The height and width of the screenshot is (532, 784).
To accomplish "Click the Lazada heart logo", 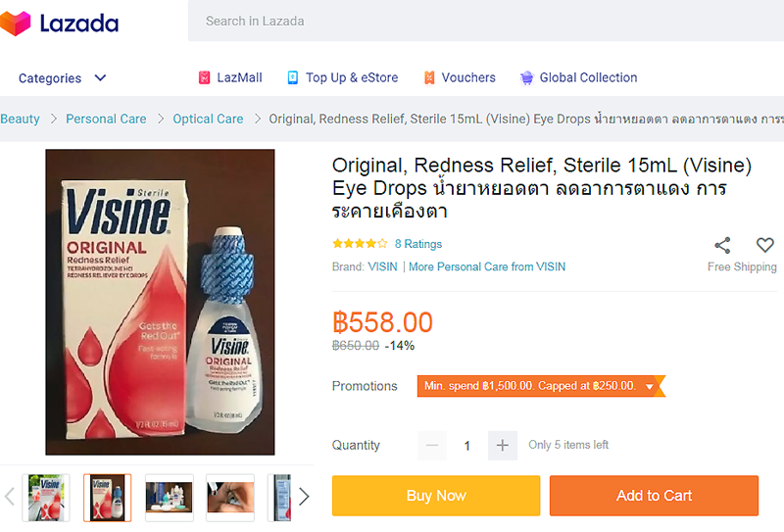I will pos(15,23).
